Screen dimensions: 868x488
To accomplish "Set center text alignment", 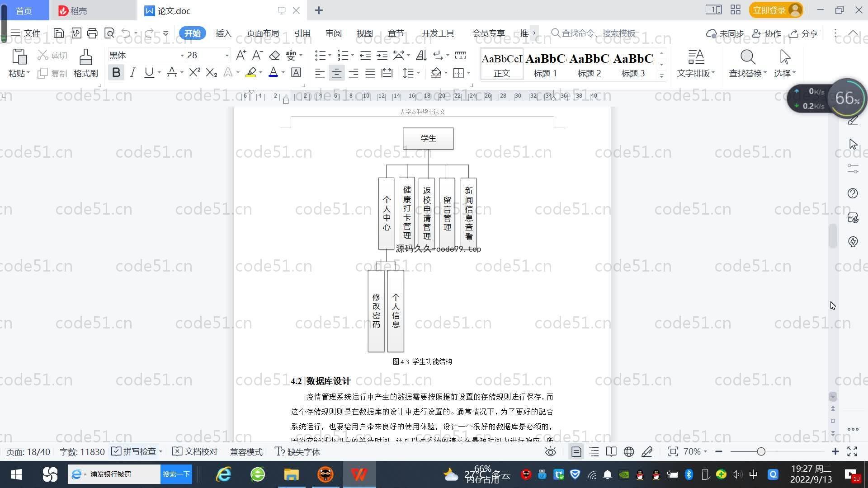I will click(x=336, y=72).
